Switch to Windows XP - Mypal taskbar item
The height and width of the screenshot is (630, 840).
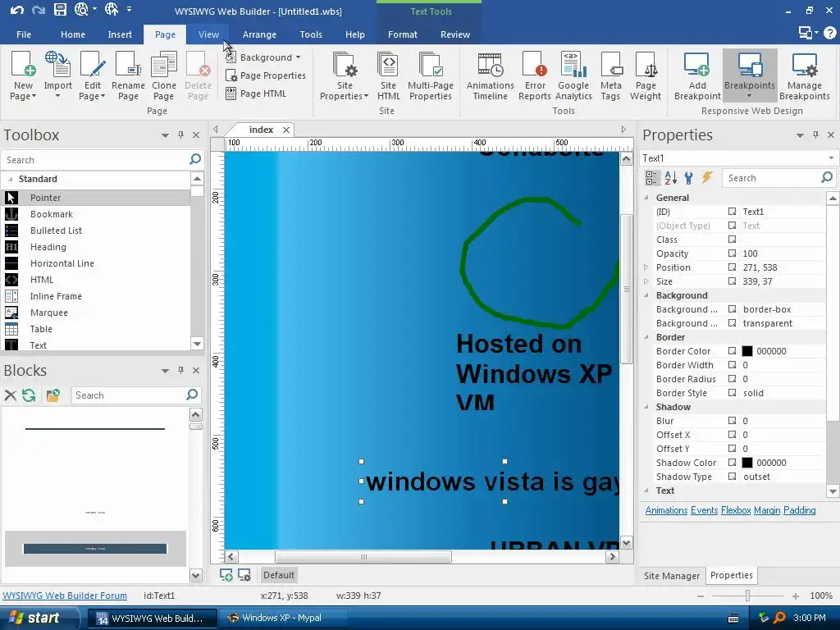(x=282, y=618)
